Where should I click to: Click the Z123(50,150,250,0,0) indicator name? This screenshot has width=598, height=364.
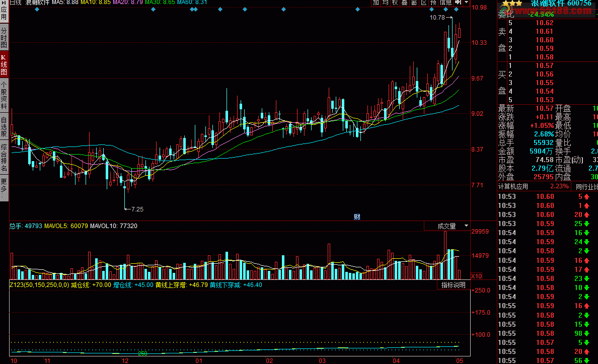[39, 285]
